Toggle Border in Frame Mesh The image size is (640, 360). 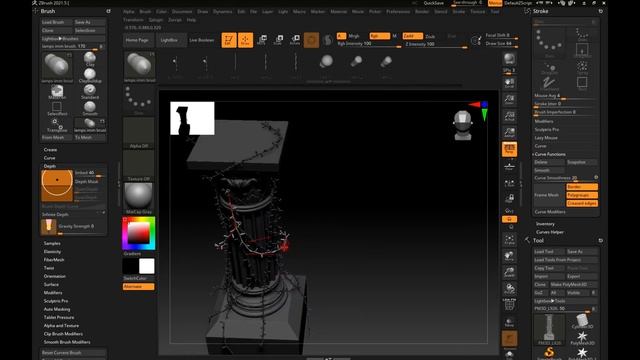582,187
